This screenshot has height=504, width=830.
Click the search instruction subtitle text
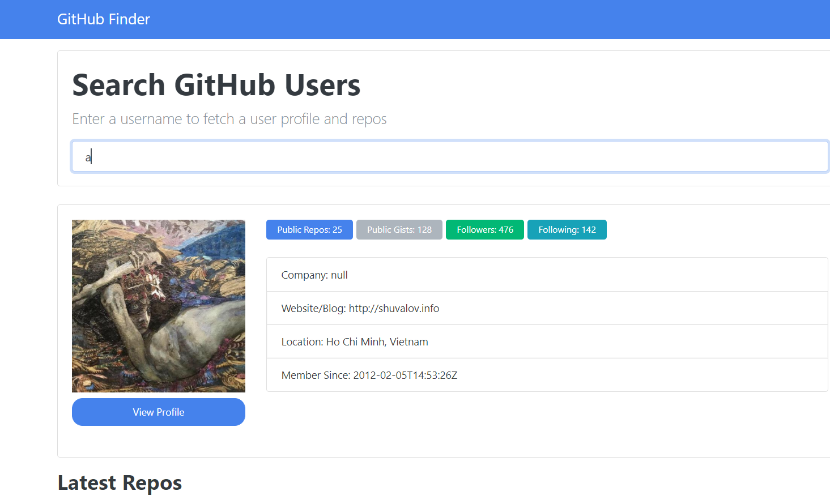point(229,119)
